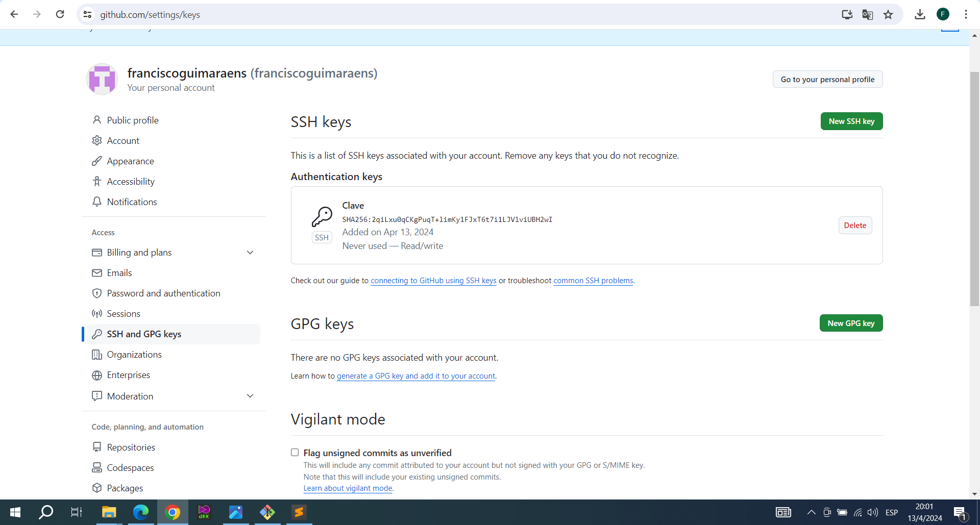The height and width of the screenshot is (525, 980).
Task: Open Windows taskbar search
Action: tap(46, 512)
